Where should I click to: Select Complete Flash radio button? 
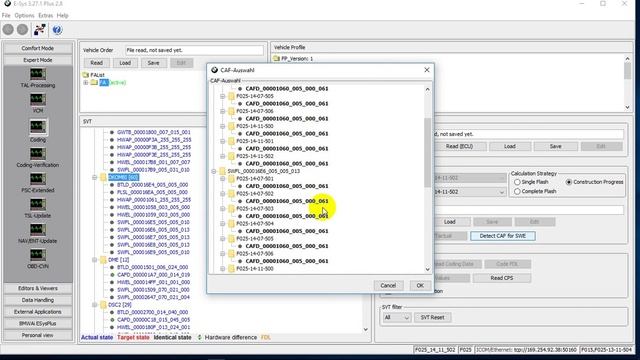tap(517, 191)
